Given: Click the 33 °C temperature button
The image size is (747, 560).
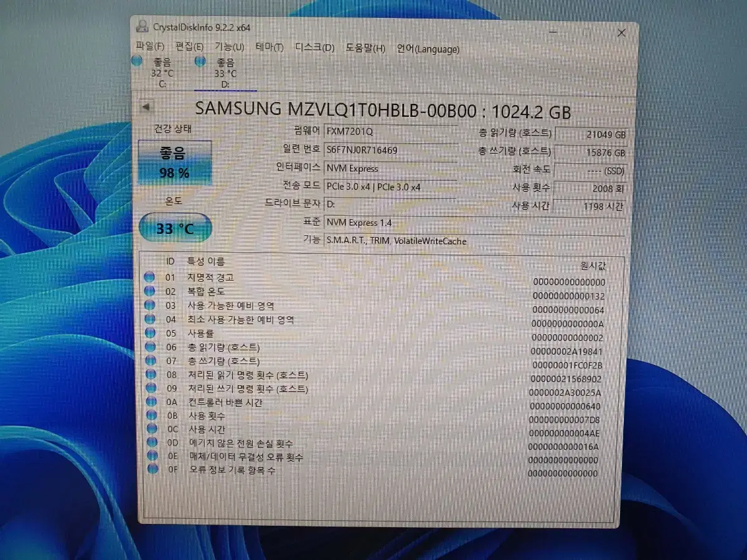Looking at the screenshot, I should [x=174, y=228].
